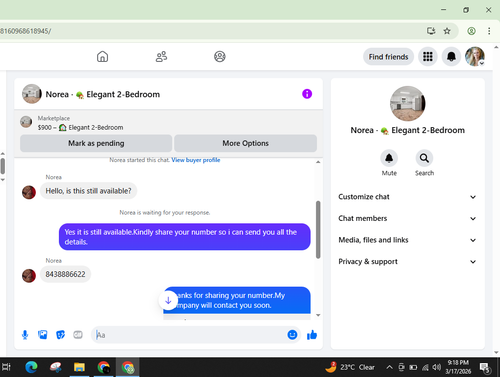The height and width of the screenshot is (377, 500).
Task: Click the purple conversation info icon
Action: click(x=307, y=94)
